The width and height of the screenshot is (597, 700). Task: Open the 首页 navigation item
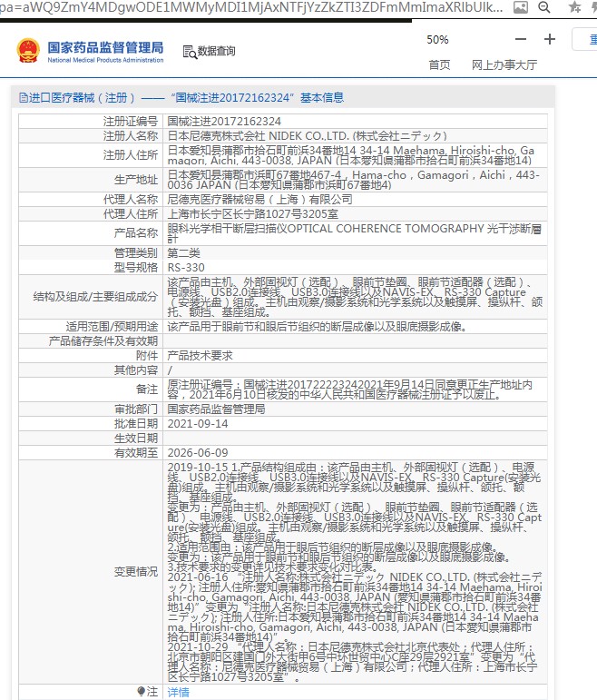(x=439, y=65)
